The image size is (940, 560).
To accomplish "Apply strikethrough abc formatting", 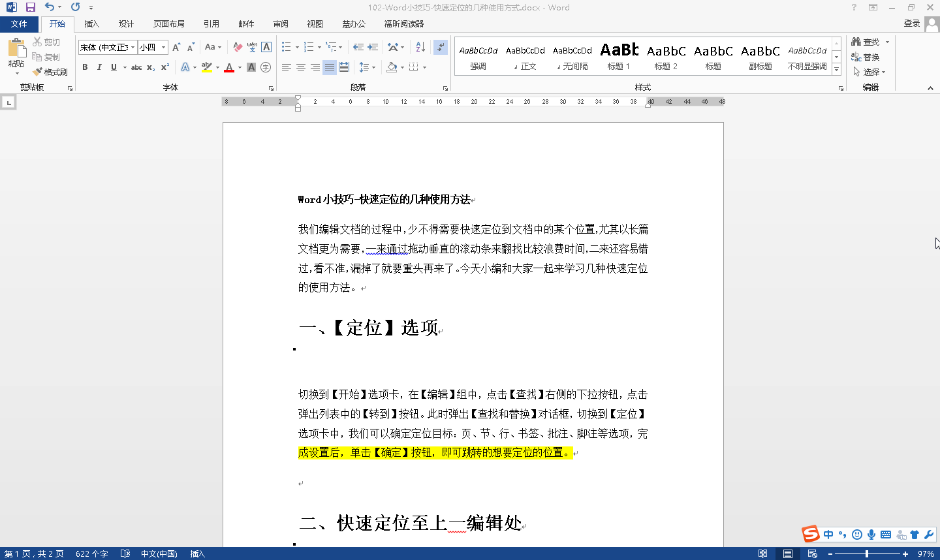I will coord(136,67).
